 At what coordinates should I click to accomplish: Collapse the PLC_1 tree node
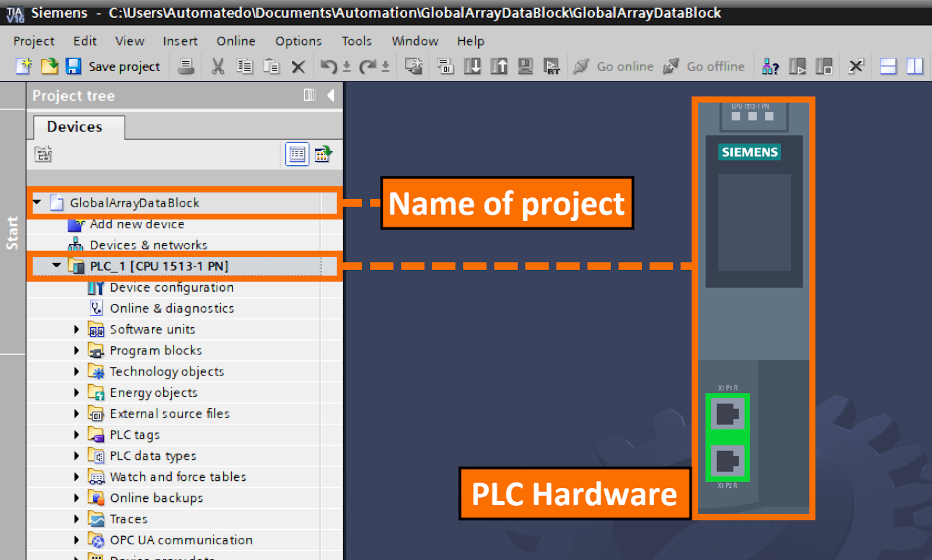coord(57,265)
